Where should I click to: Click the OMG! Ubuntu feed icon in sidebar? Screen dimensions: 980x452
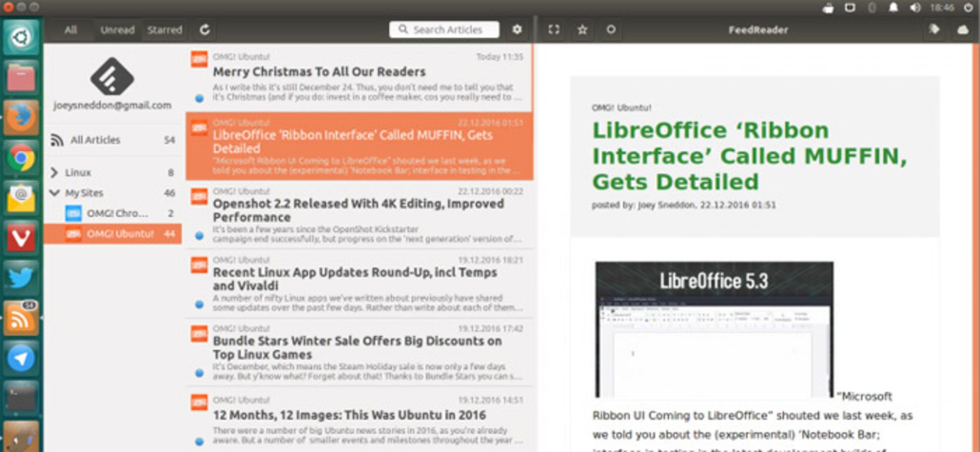[73, 234]
